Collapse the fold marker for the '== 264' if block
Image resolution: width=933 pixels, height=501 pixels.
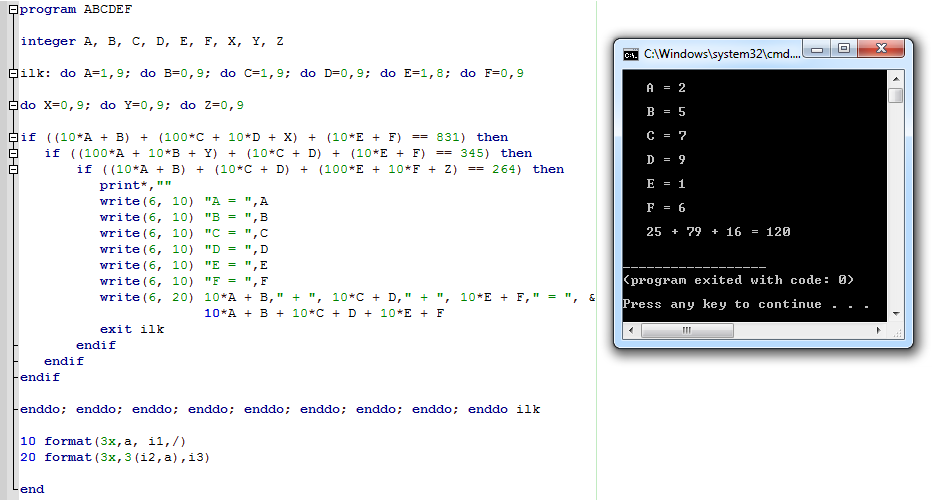pos(13,170)
